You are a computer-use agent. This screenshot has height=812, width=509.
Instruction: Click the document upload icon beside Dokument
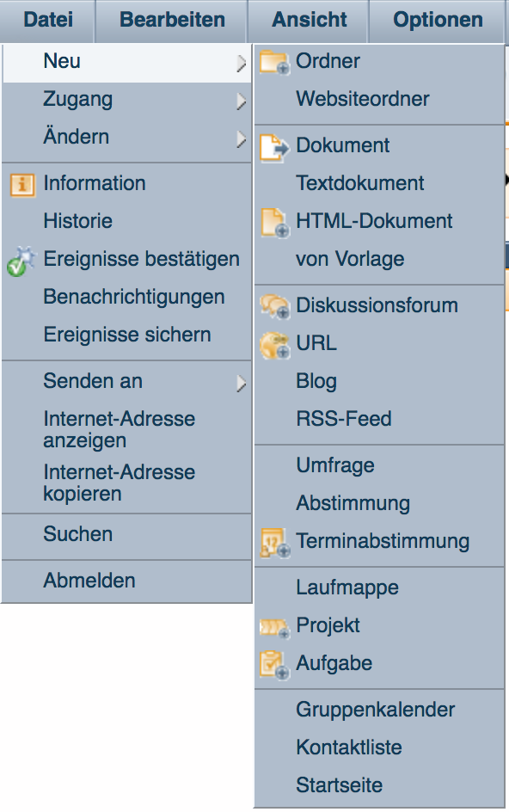pos(274,148)
